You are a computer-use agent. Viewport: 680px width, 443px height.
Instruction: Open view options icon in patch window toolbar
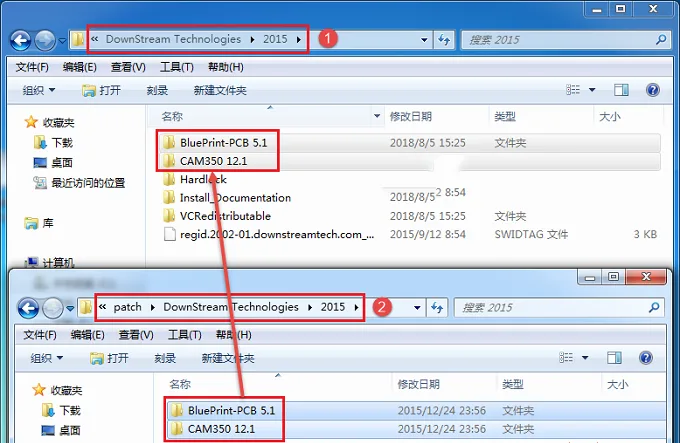pos(566,358)
